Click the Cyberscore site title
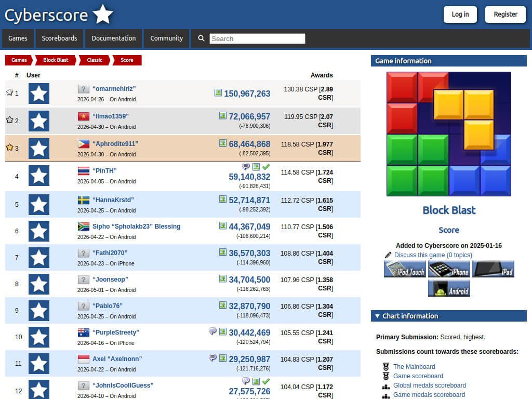This screenshot has width=532, height=399. point(46,15)
